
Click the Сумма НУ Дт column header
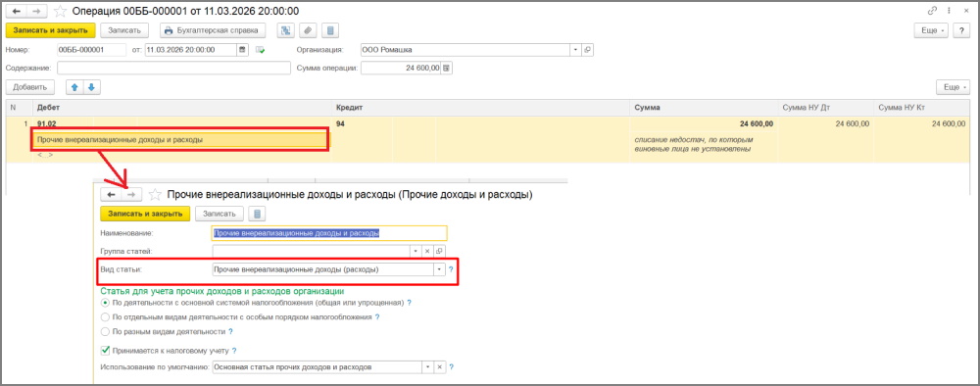tap(825, 108)
